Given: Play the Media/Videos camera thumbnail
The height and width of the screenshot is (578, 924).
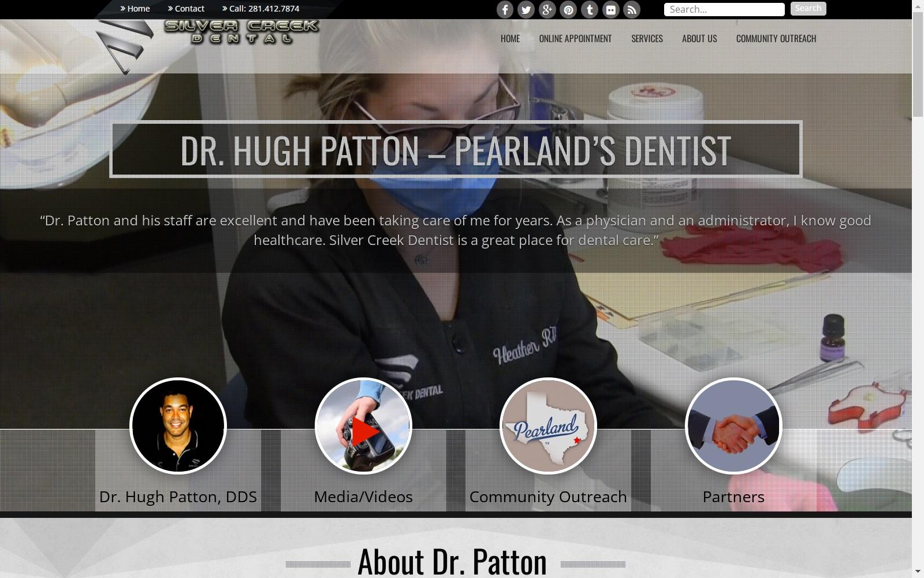Looking at the screenshot, I should [x=363, y=426].
